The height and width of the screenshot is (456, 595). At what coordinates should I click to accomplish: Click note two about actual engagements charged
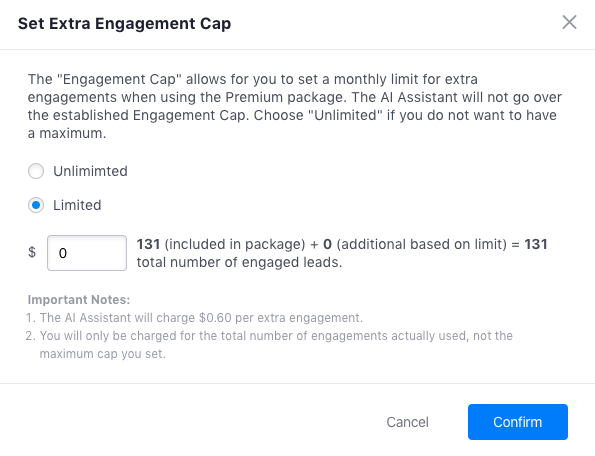(x=269, y=344)
